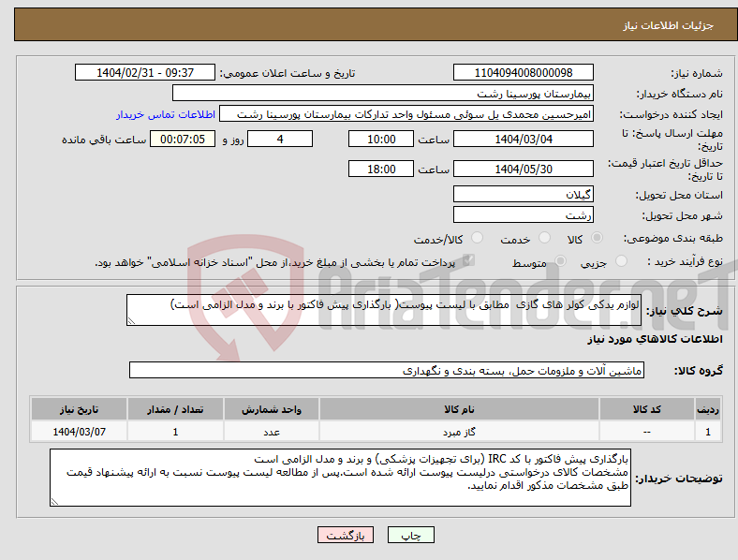
Task: Toggle the اسناد خزانه اسلامی payment checkbox
Action: (468, 260)
